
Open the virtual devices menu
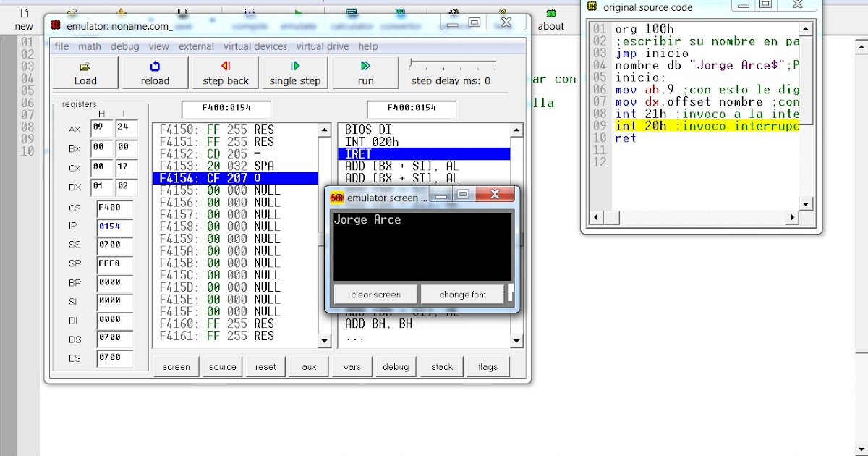click(x=255, y=46)
